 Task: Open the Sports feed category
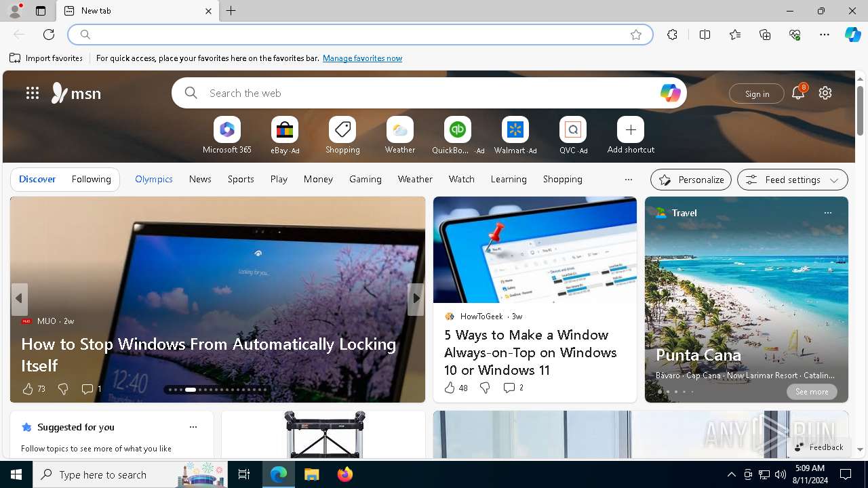[x=241, y=179]
